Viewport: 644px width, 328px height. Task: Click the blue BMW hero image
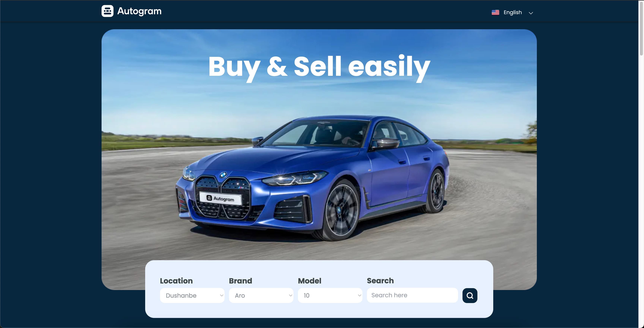[319, 159]
